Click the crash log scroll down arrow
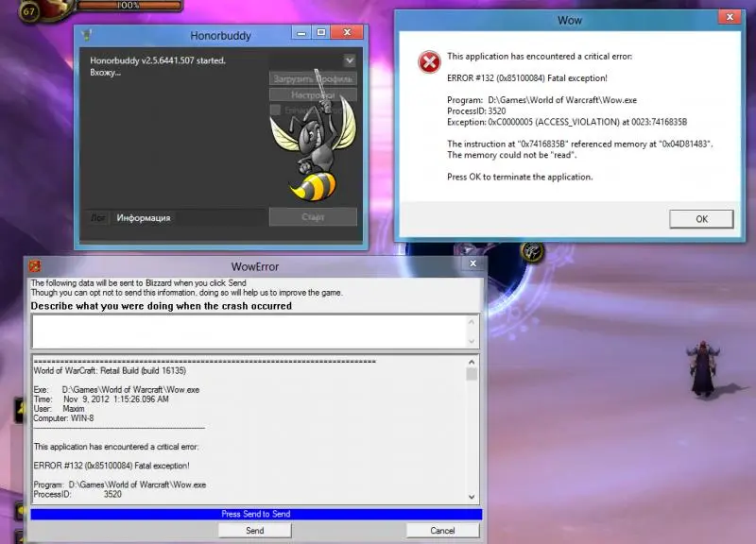The width and height of the screenshot is (756, 544). 472,497
